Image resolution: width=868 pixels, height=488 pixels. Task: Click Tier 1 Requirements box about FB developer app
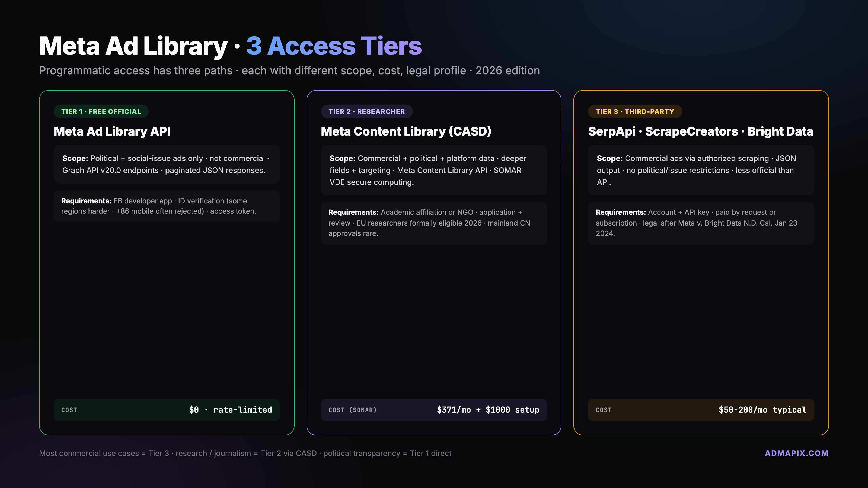pyautogui.click(x=167, y=206)
